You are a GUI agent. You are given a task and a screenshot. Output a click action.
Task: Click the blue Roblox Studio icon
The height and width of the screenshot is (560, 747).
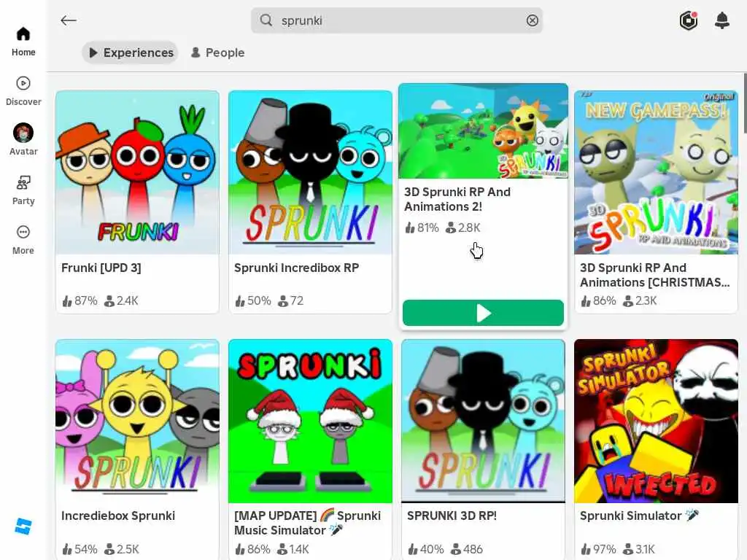[23, 526]
